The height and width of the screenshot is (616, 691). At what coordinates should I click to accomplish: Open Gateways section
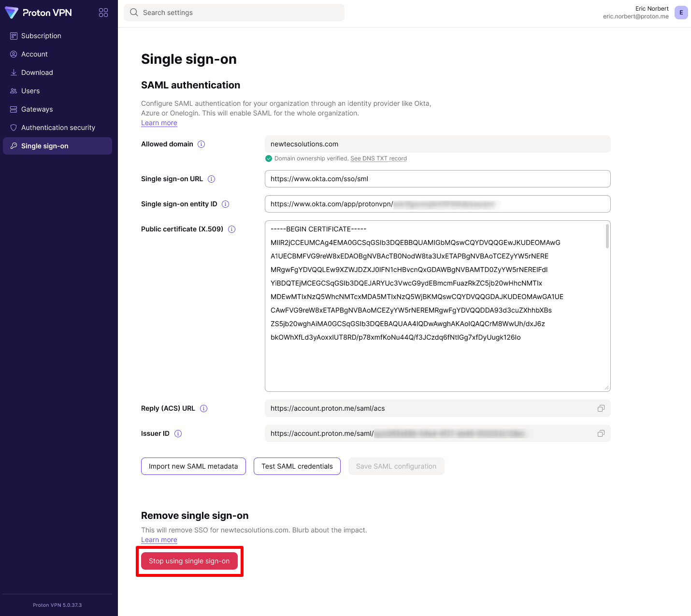[58, 109]
